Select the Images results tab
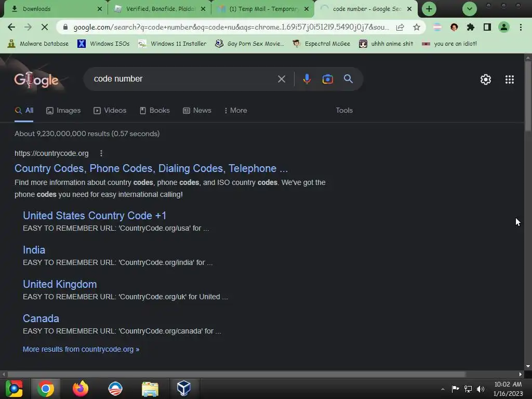The height and width of the screenshot is (399, 532). (x=63, y=111)
